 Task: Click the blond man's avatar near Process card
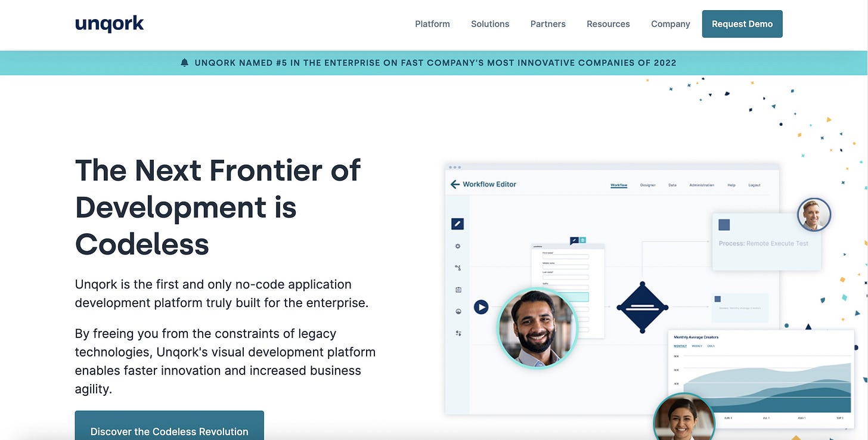coord(814,215)
